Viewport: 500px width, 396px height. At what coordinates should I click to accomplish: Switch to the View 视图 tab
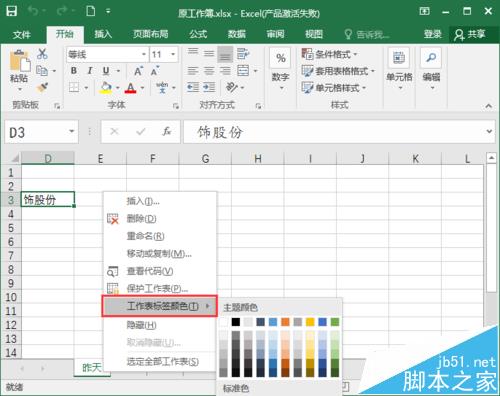point(314,34)
